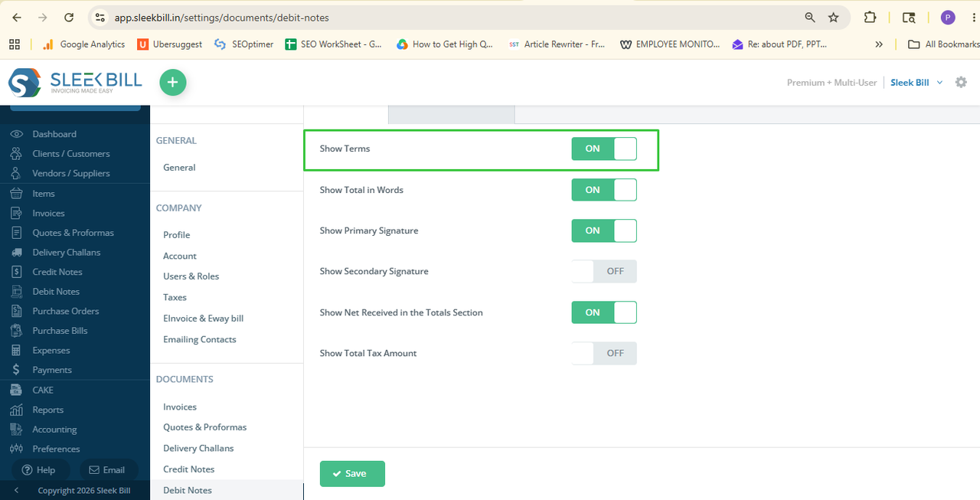Viewport: 980px width, 500px height.
Task: Enable Show Secondary Signature switch
Action: tap(604, 271)
